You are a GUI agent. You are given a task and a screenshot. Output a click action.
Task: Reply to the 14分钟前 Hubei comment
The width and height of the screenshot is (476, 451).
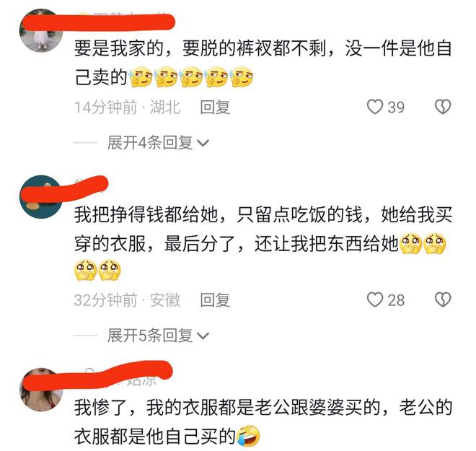pyautogui.click(x=215, y=108)
